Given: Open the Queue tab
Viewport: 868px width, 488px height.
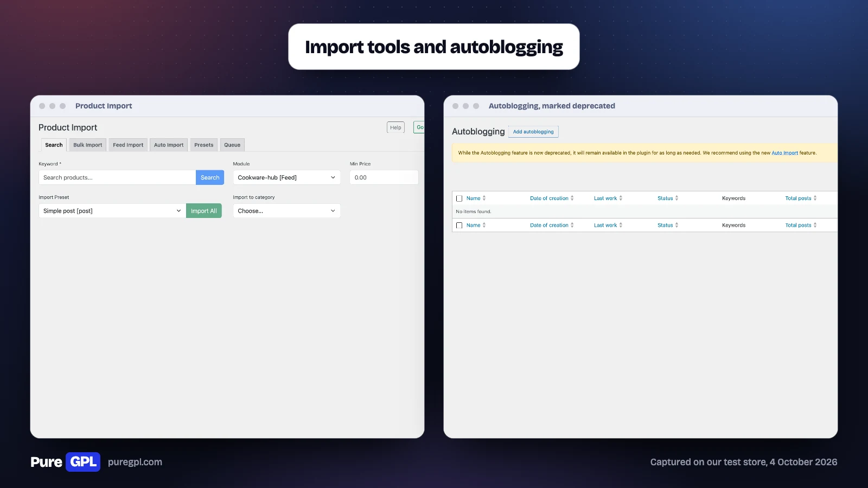Looking at the screenshot, I should 232,145.
